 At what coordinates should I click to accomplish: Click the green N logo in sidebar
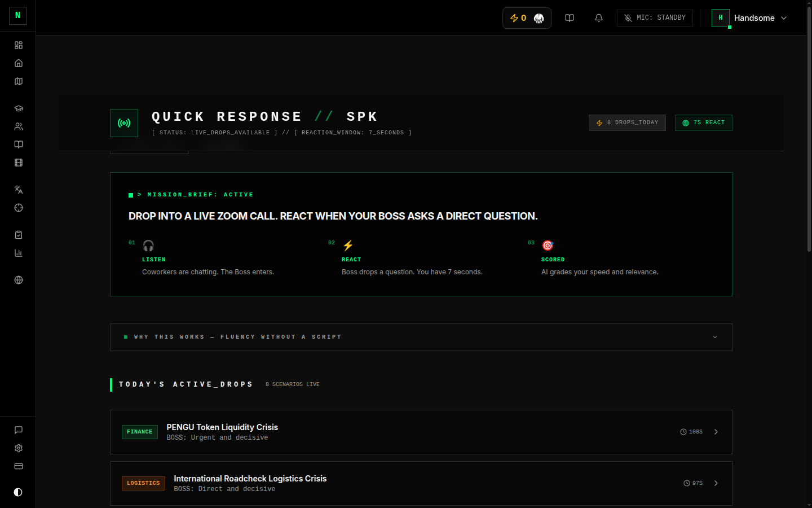(x=17, y=15)
